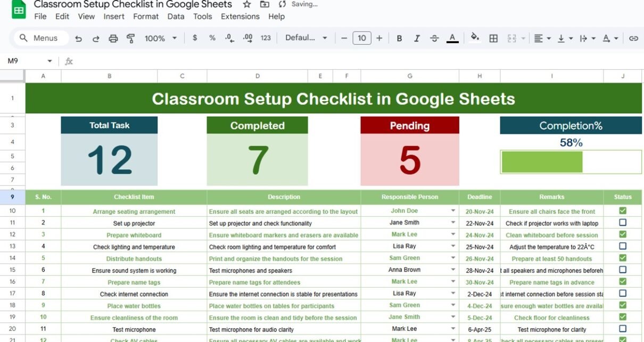Click the Menus search box
This screenshot has height=342, width=644.
[42, 38]
